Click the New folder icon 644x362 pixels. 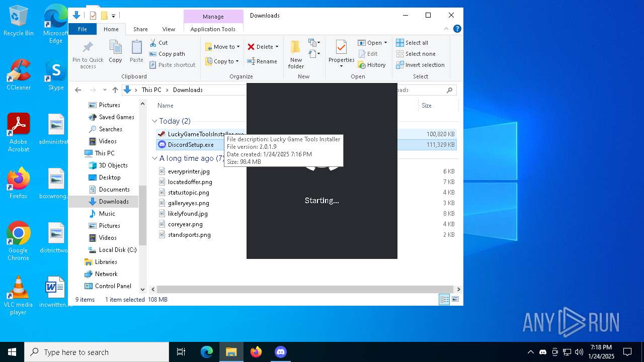[x=296, y=55]
